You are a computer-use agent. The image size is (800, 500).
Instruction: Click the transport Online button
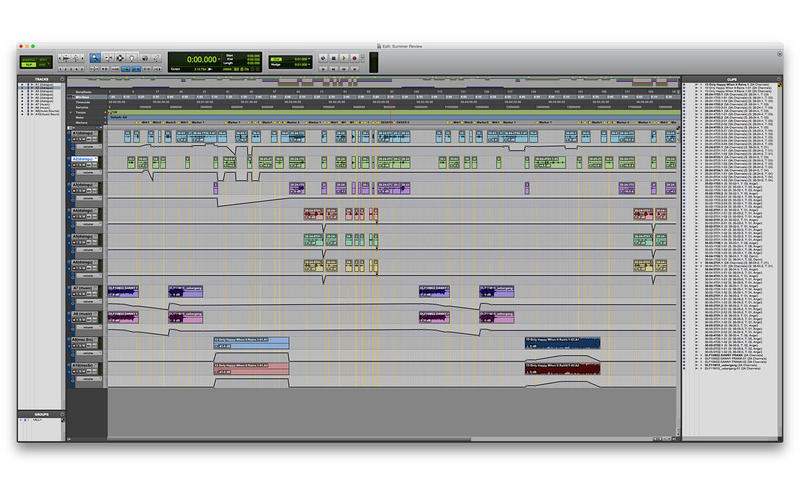[323, 58]
